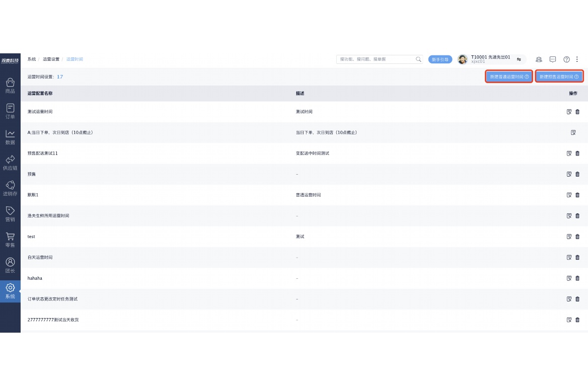The height and width of the screenshot is (386, 588).
Task: Edit the 默默1 configuration row
Action: (x=569, y=195)
